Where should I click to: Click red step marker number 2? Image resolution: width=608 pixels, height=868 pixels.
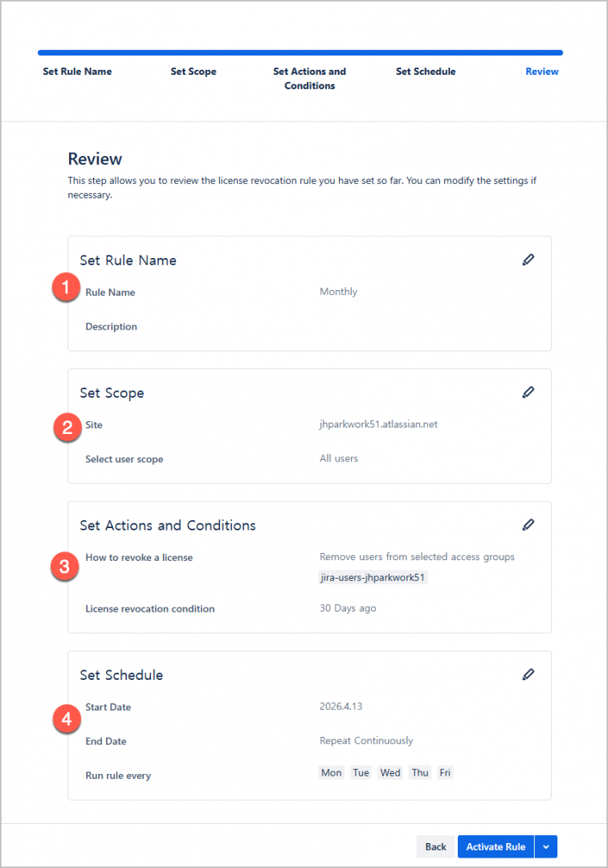67,428
